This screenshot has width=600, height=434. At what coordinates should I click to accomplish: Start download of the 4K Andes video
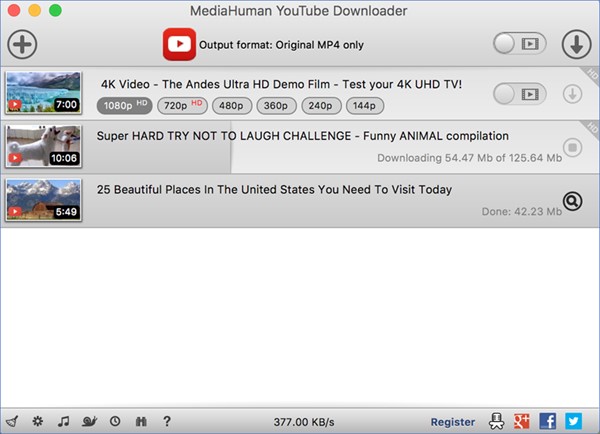pos(572,94)
